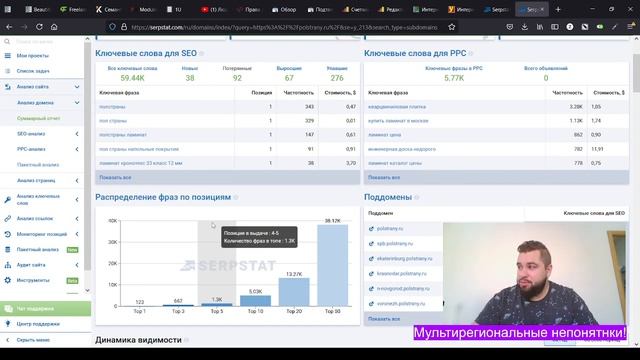Click Инструменты gear icon

8,280
